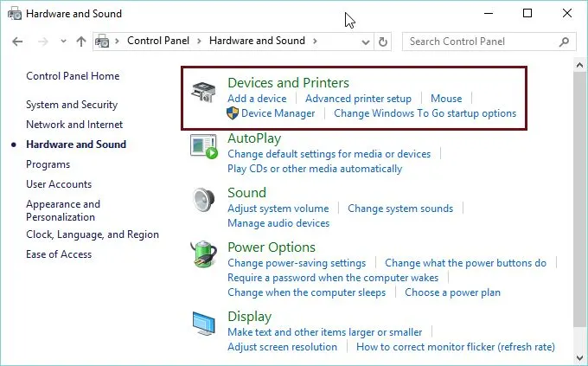Click Adjust screen resolution link

point(283,347)
